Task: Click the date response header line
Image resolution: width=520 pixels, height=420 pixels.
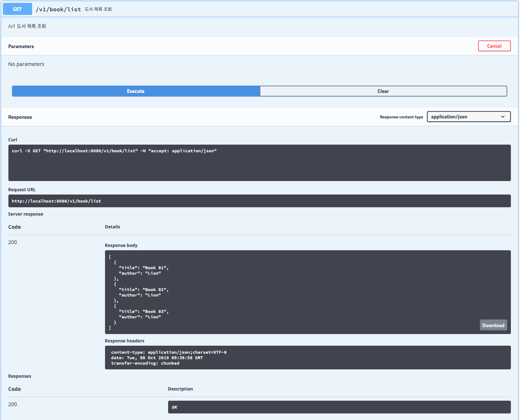Action: [x=157, y=358]
